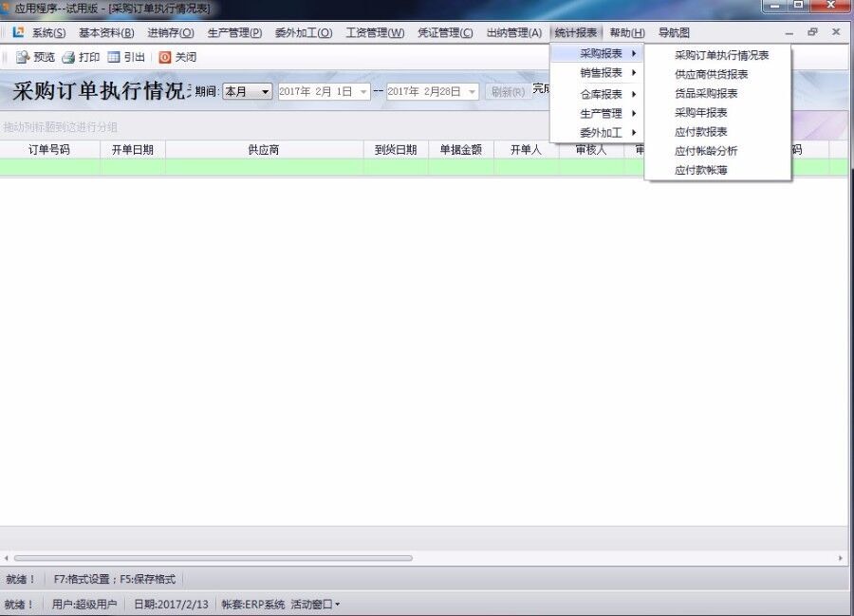Sort by 开单人 column header
Screen dimensions: 854x616
tap(526, 150)
